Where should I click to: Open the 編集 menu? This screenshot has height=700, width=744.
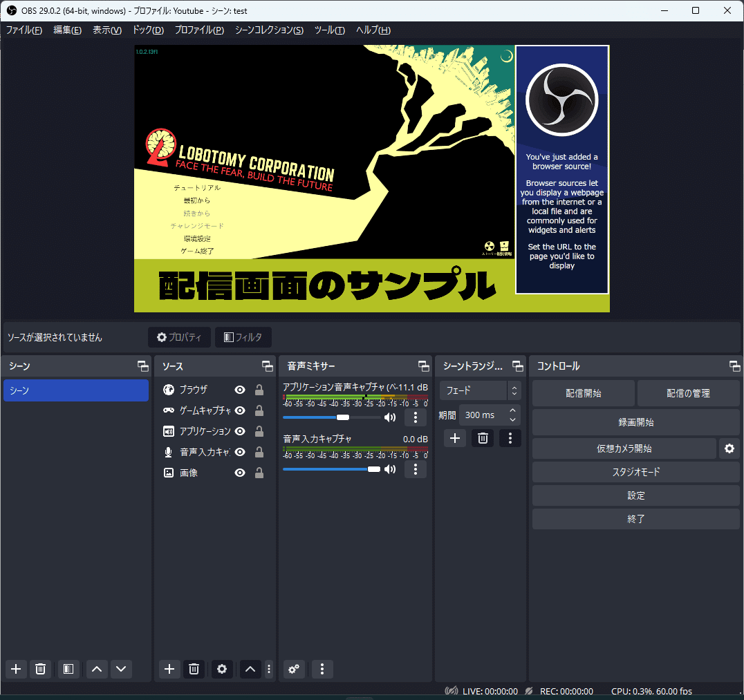click(x=67, y=30)
